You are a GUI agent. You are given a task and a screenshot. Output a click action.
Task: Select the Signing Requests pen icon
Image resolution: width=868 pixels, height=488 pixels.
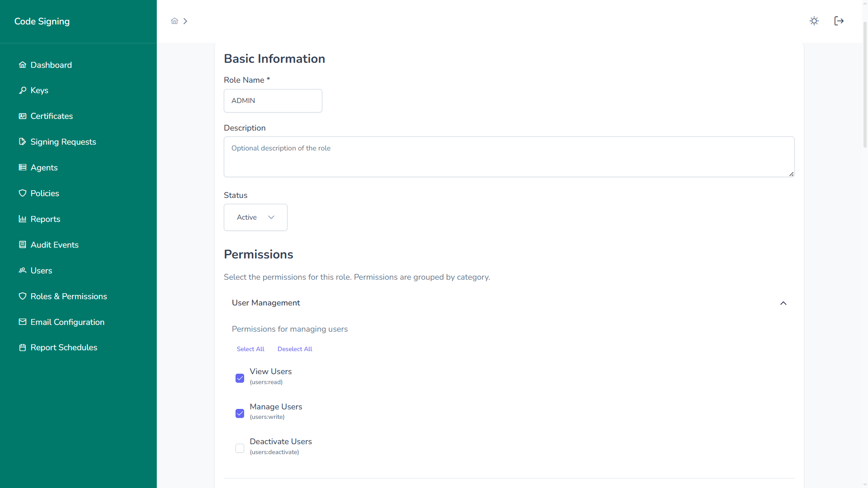pyautogui.click(x=22, y=141)
